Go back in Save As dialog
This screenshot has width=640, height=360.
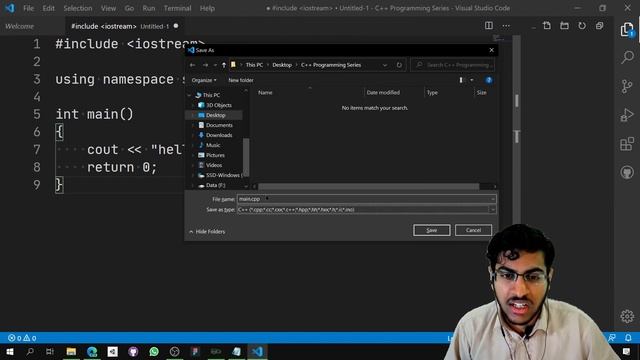point(192,65)
